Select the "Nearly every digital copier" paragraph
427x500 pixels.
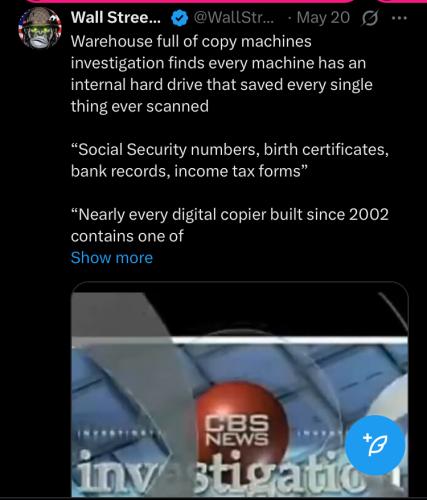tap(230, 225)
